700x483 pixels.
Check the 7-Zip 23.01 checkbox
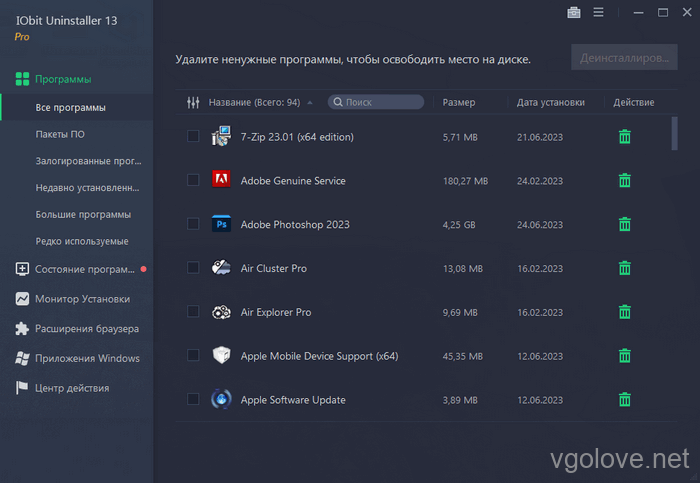point(193,136)
